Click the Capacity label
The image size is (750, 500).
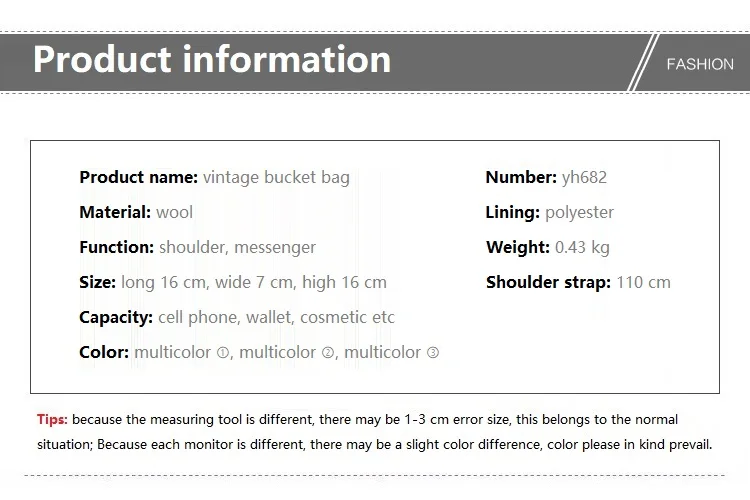pos(116,317)
